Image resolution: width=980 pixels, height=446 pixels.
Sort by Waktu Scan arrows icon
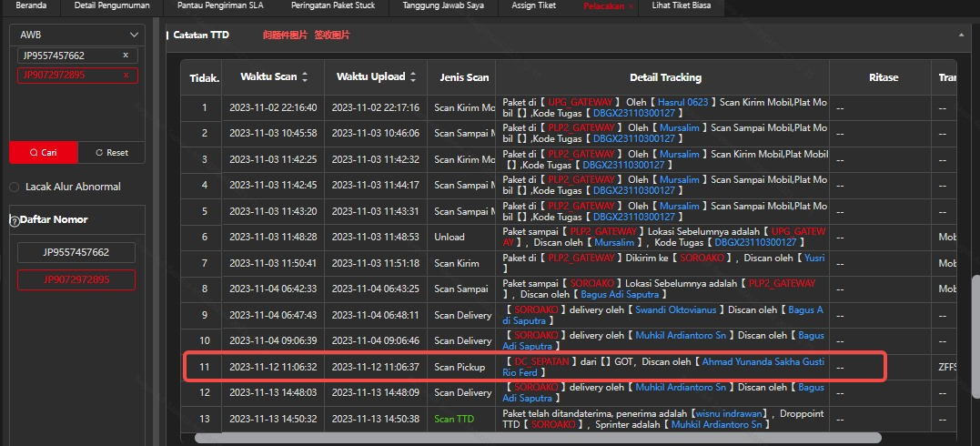[305, 77]
